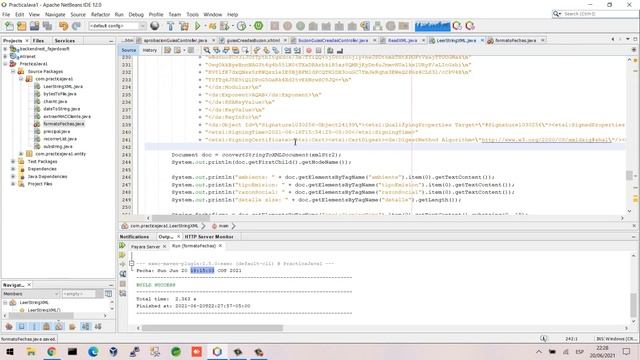640x360 pixels.
Task: Click the Profile Project clock icon
Action: point(242,26)
